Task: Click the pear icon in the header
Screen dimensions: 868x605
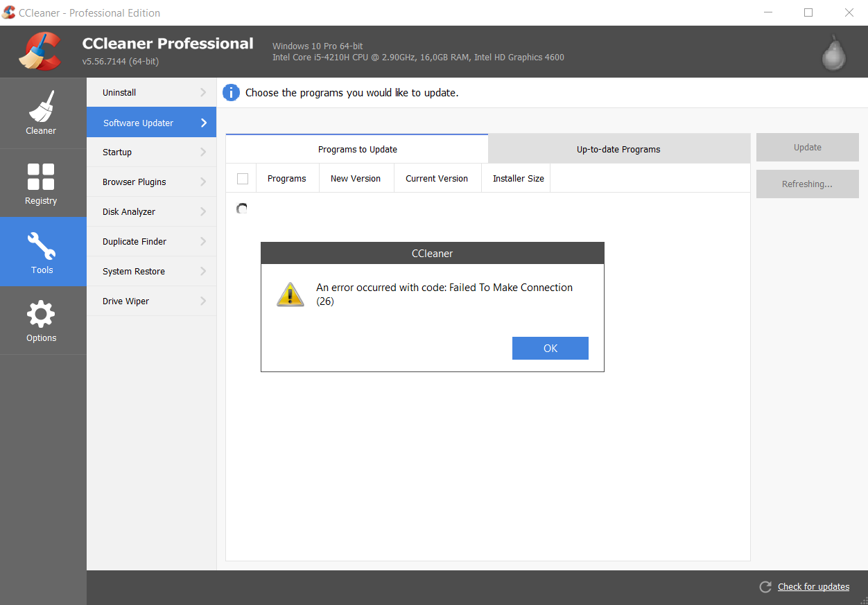Action: [833, 53]
